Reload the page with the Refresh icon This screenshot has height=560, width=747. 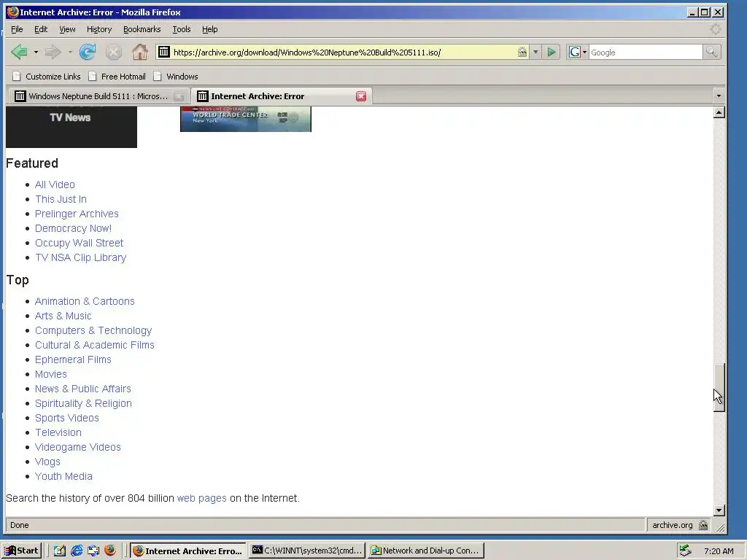pos(88,52)
